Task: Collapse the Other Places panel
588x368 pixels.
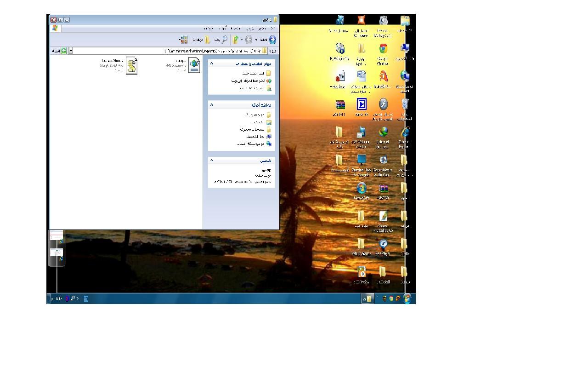Action: click(x=212, y=105)
